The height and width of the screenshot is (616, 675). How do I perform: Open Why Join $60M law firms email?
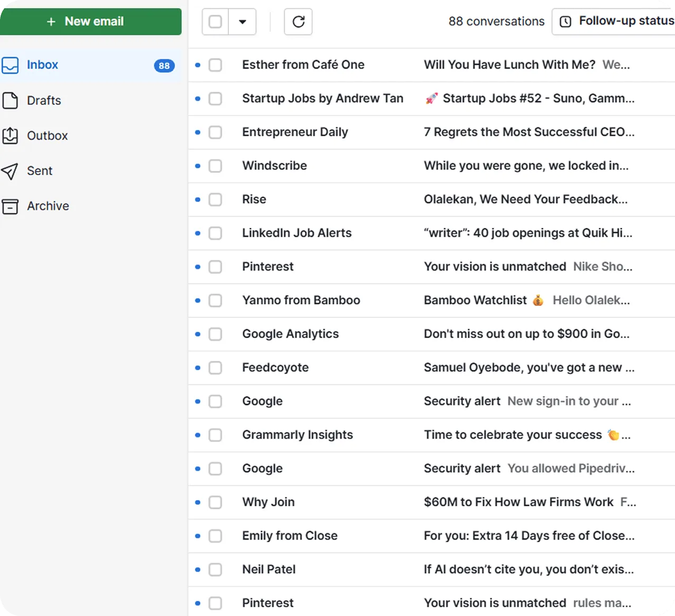tap(431, 502)
